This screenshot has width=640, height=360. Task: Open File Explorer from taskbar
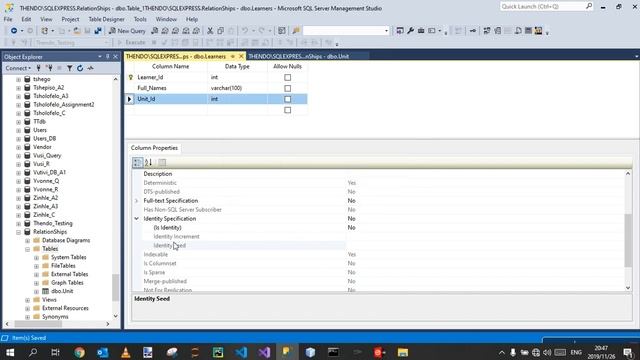403,352
